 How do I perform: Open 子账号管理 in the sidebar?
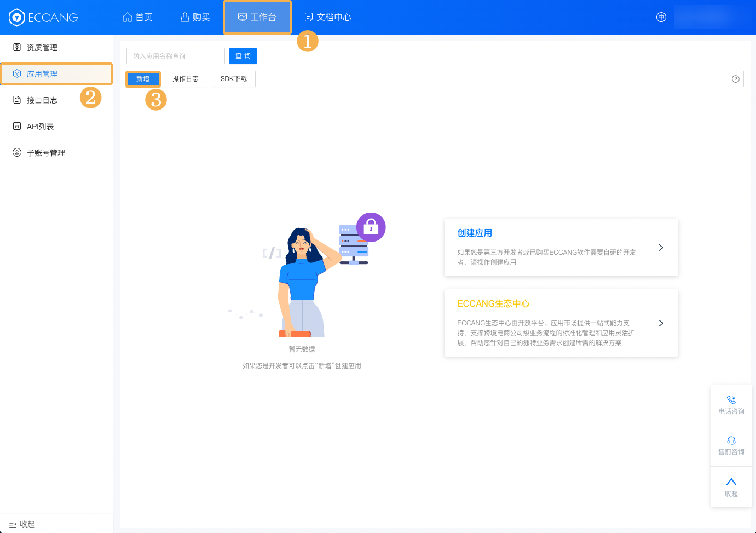click(46, 153)
